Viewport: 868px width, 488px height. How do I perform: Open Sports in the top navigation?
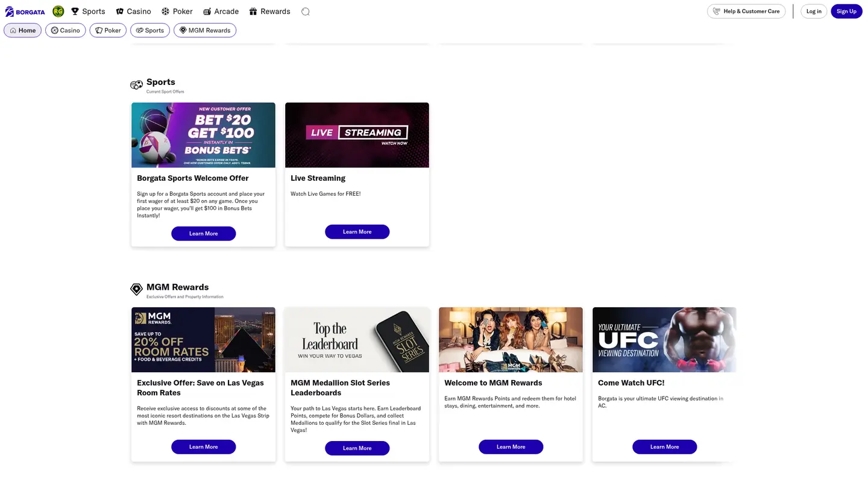[88, 11]
